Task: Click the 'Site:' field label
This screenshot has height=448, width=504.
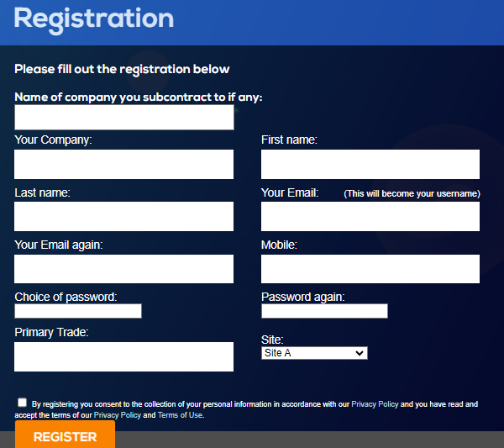Action: [x=272, y=340]
